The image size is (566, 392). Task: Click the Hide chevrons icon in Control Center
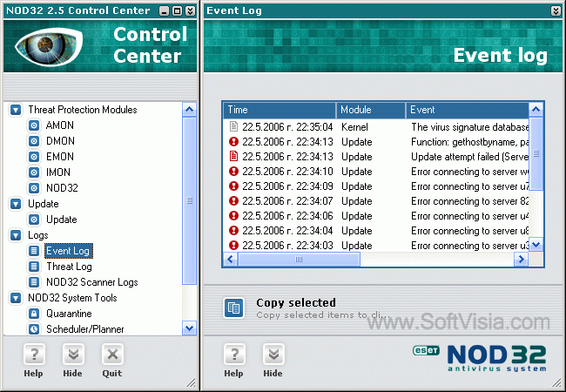[x=73, y=354]
